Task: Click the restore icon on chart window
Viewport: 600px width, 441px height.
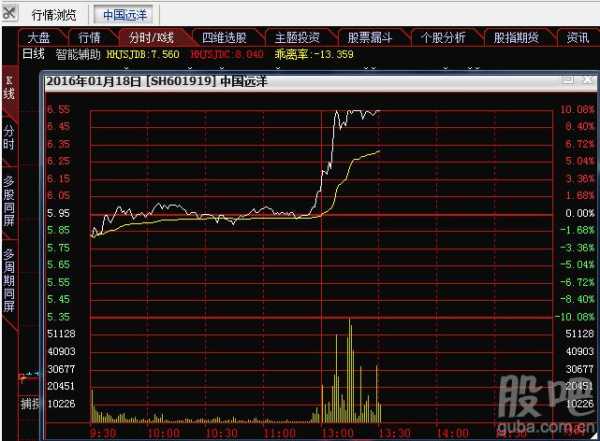Action: 568,79
